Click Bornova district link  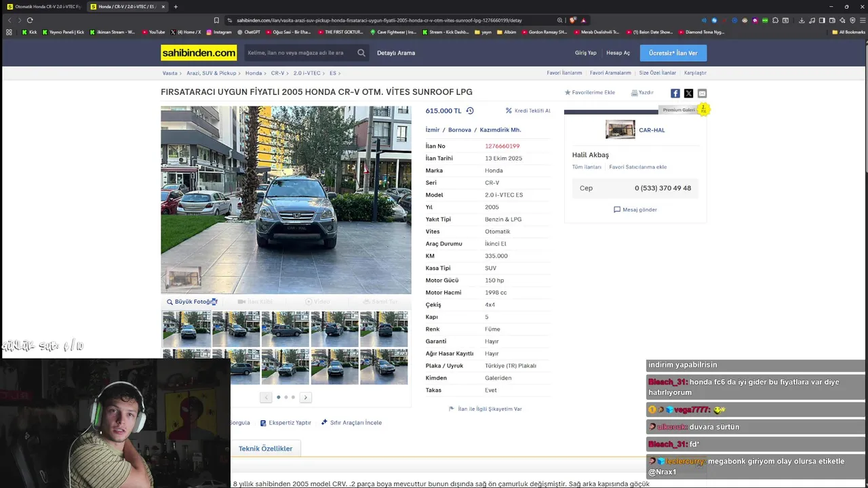point(459,129)
